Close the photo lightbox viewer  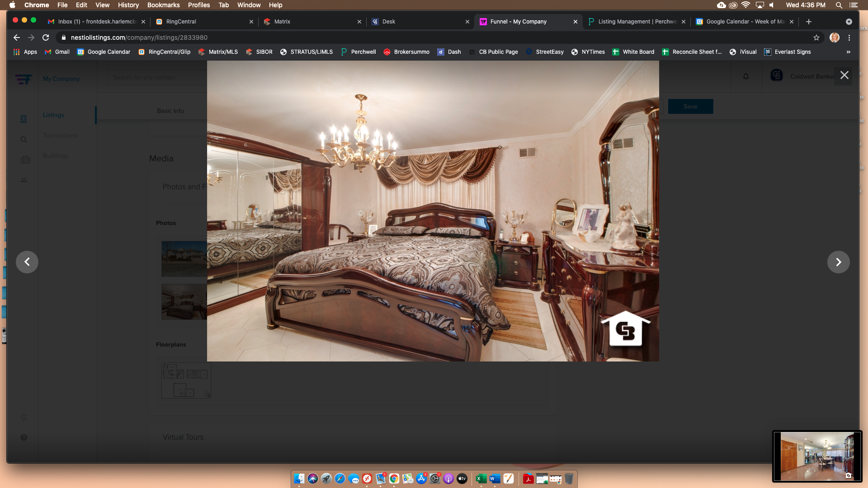(x=844, y=75)
